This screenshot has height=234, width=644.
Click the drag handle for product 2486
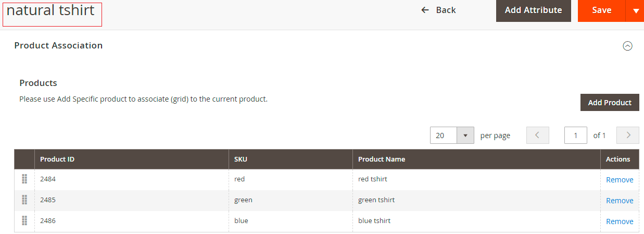point(24,221)
